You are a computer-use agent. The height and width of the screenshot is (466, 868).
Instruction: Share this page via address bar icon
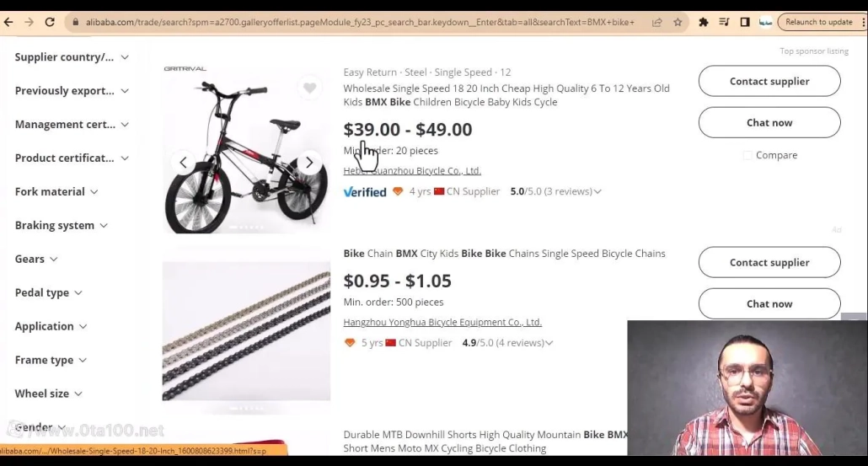(x=657, y=22)
